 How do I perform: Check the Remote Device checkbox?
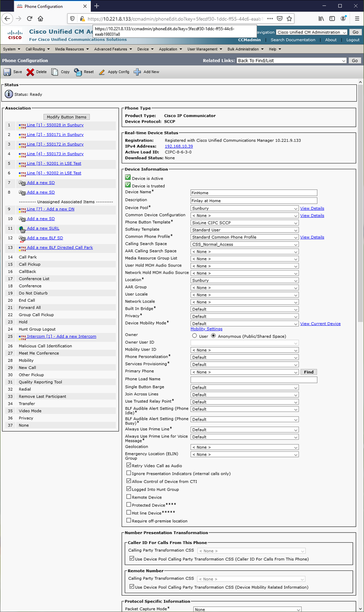pos(129,497)
